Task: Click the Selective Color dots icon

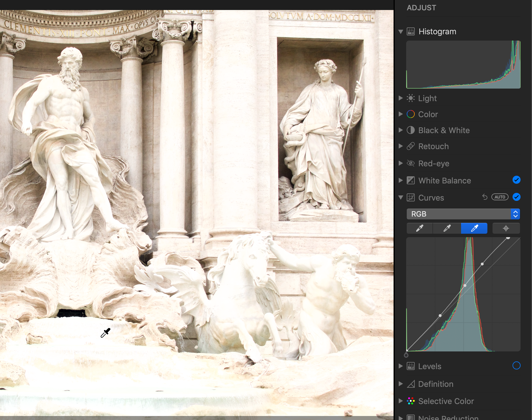Action: click(411, 401)
